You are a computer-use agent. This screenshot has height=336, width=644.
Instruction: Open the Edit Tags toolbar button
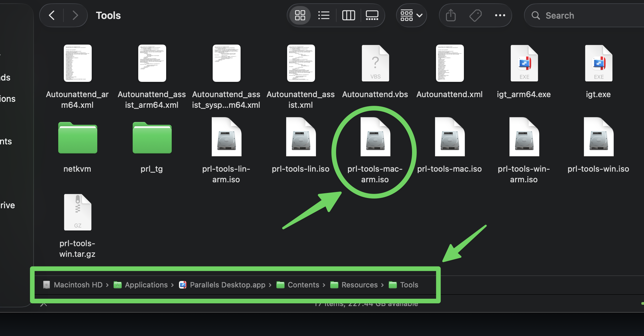(476, 15)
